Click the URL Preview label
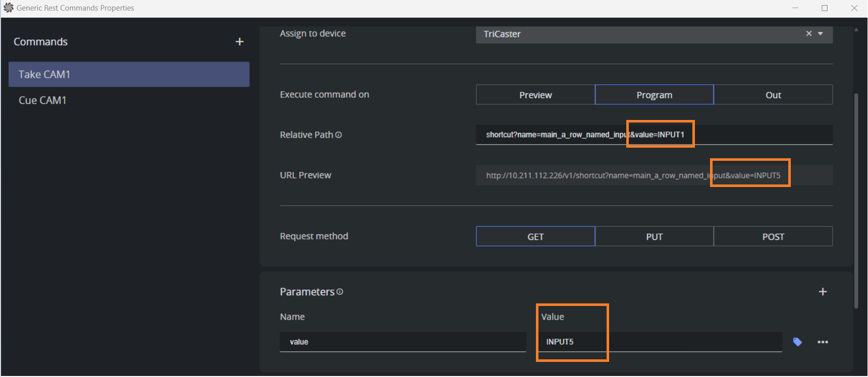 point(305,175)
